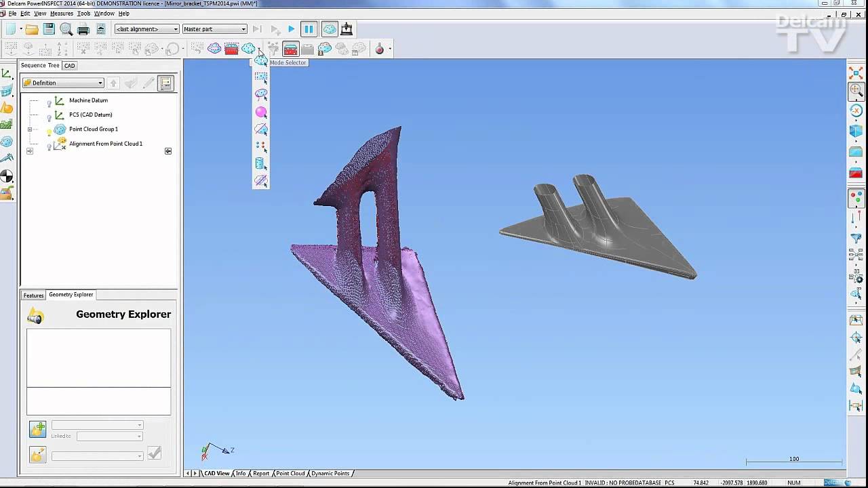This screenshot has height=488, width=868.
Task: Click the blue cube view icon in the right toolbar
Action: [x=856, y=131]
